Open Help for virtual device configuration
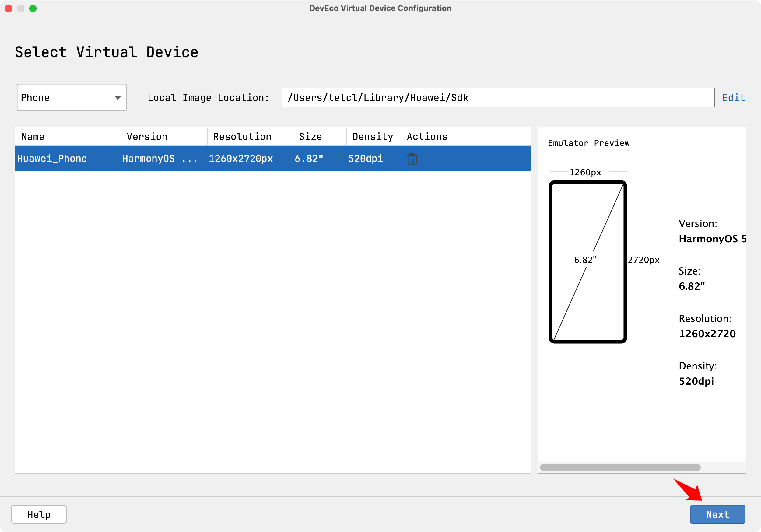The image size is (761, 532). 39,514
